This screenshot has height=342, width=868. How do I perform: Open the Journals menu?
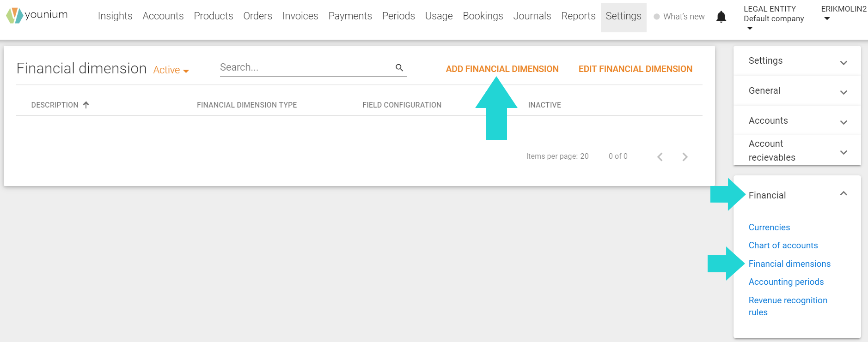[532, 16]
